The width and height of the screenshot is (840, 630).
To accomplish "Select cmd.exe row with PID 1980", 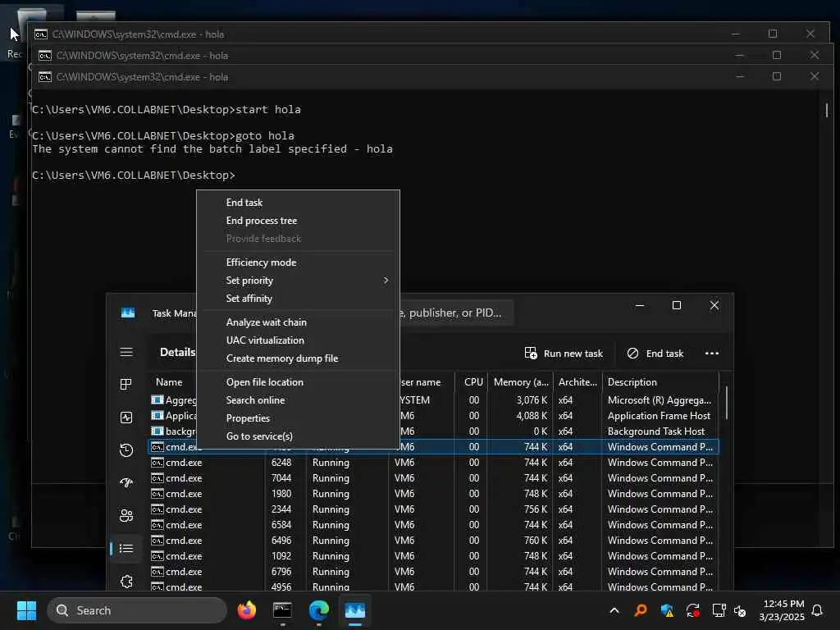I will coord(433,493).
